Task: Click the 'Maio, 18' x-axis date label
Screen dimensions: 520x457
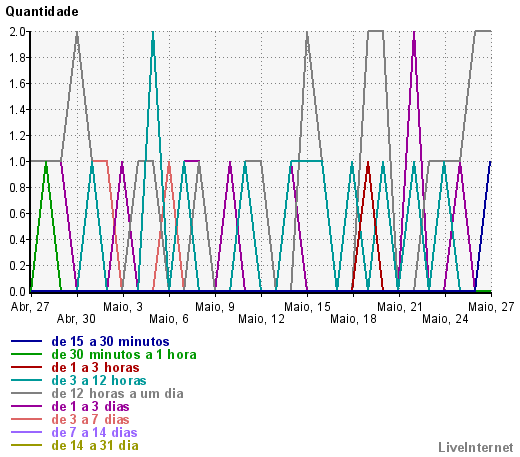Action: pyautogui.click(x=353, y=319)
